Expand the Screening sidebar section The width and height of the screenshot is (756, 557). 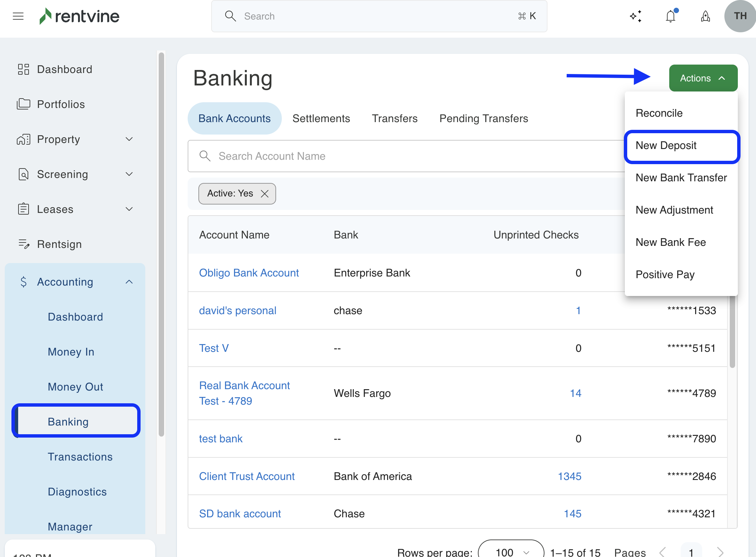point(129,174)
